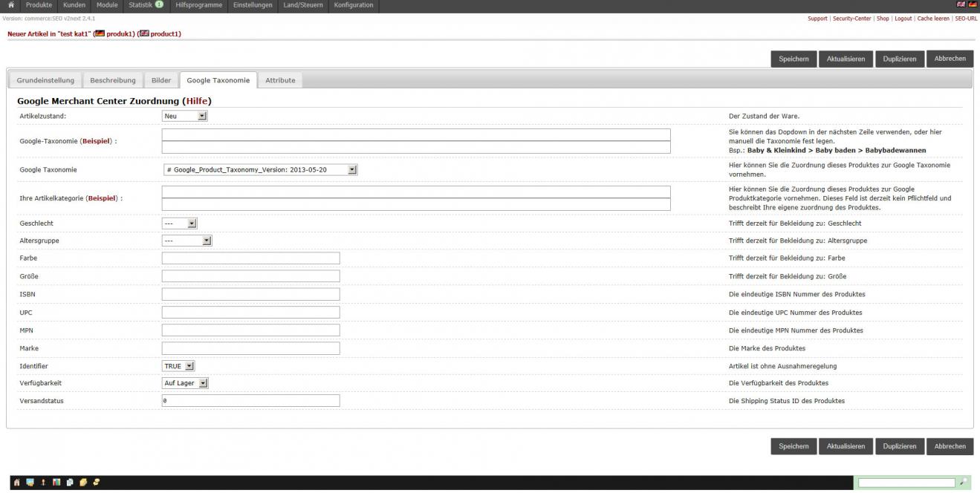Click the green Statistik notification badge

pos(159,5)
